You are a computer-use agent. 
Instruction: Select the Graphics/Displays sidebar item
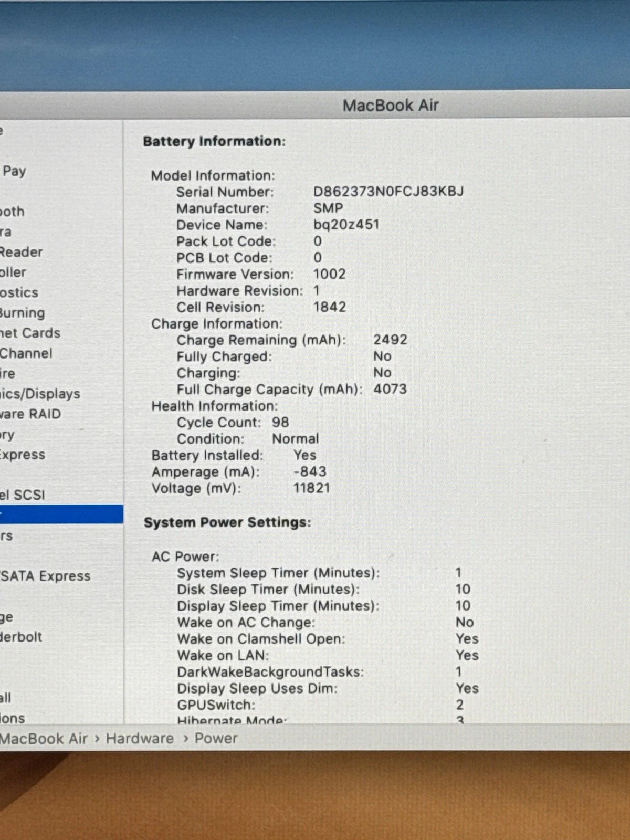[40, 394]
